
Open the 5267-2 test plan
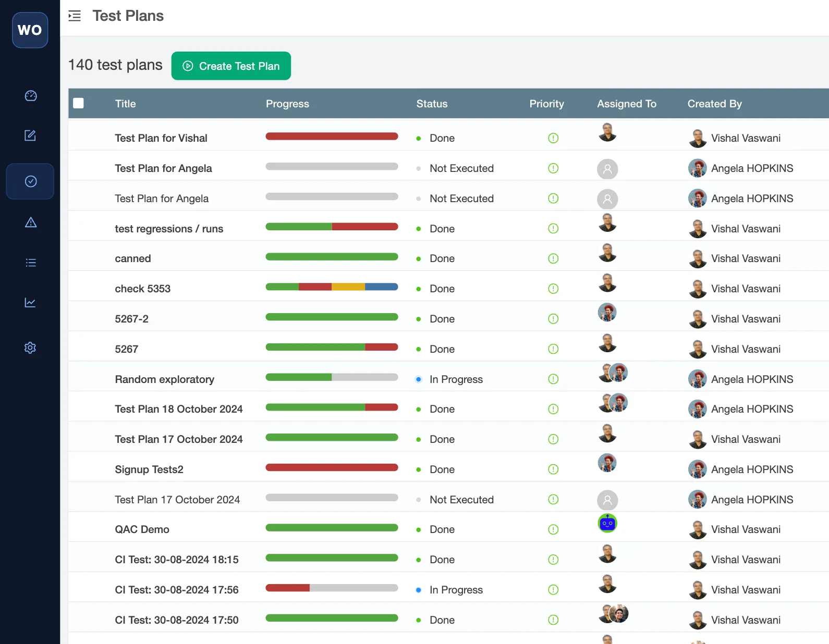131,319
